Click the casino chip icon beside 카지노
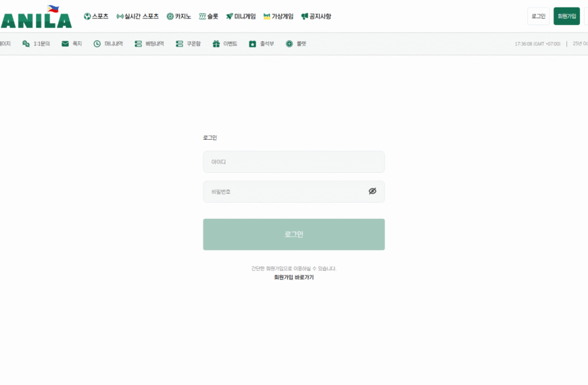The width and height of the screenshot is (588, 385). [x=170, y=16]
